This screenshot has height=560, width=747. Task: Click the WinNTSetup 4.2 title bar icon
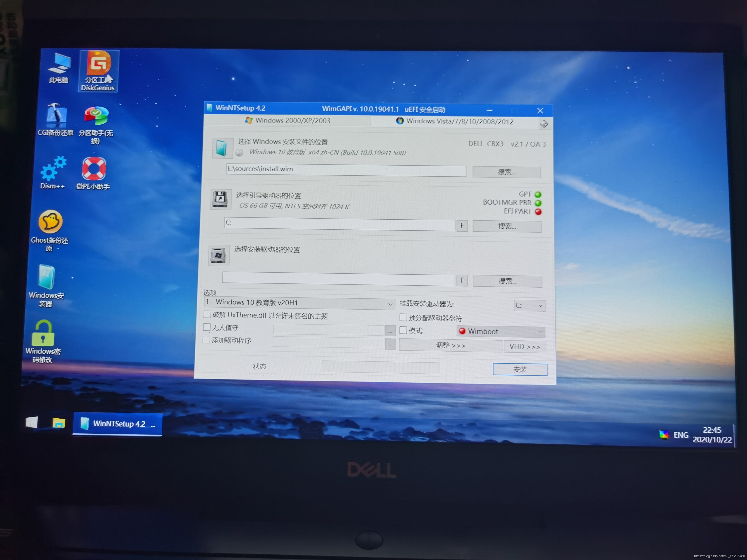point(209,108)
